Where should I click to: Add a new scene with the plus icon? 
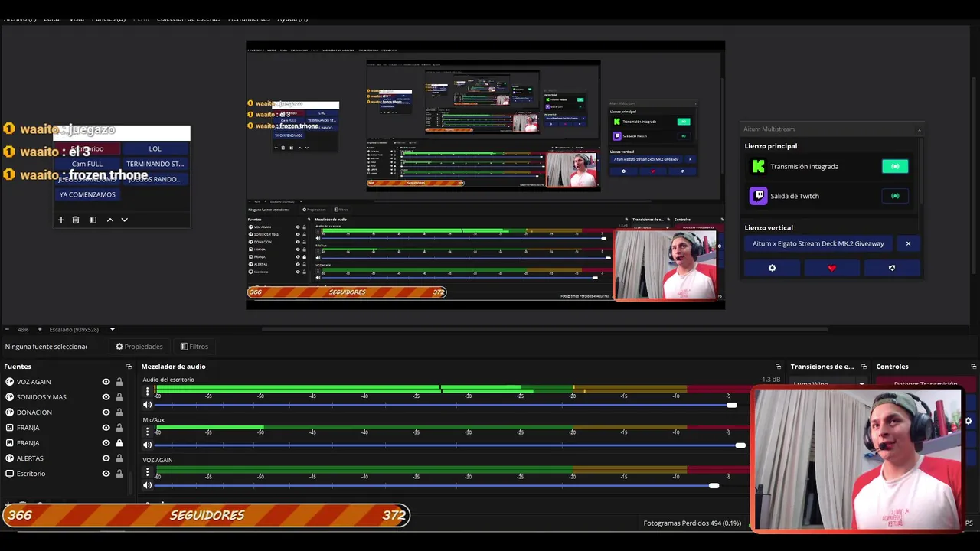(x=61, y=220)
